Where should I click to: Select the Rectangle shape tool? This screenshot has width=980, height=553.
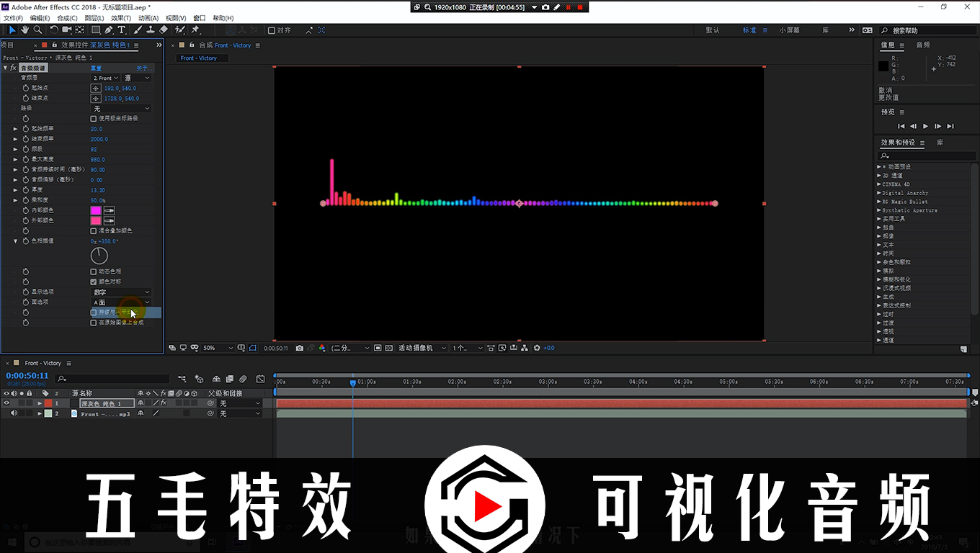[x=95, y=30]
